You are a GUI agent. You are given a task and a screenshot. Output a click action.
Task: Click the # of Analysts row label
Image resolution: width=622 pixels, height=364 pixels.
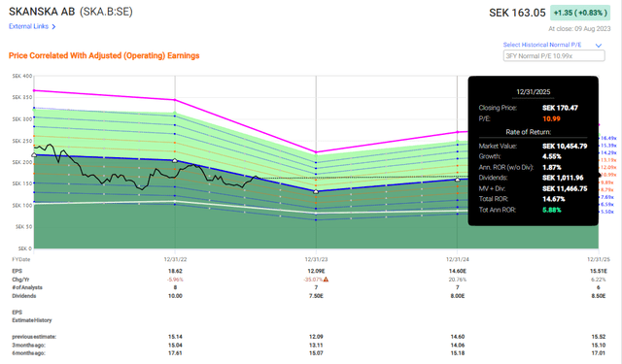coord(27,287)
